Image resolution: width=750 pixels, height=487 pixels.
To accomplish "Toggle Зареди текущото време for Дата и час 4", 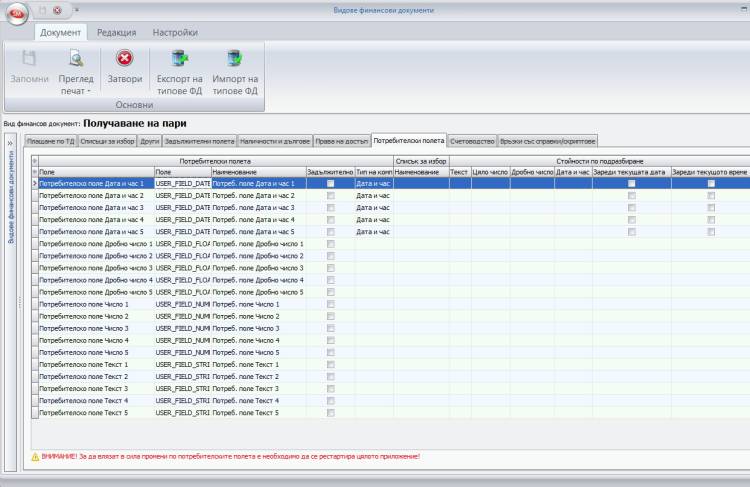I will coord(711,220).
